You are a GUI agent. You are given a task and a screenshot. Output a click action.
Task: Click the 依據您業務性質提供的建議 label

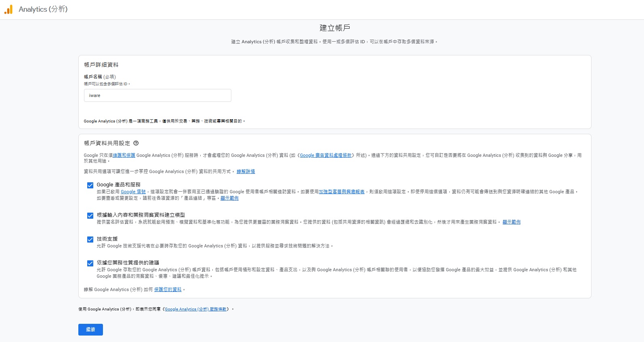click(x=128, y=263)
